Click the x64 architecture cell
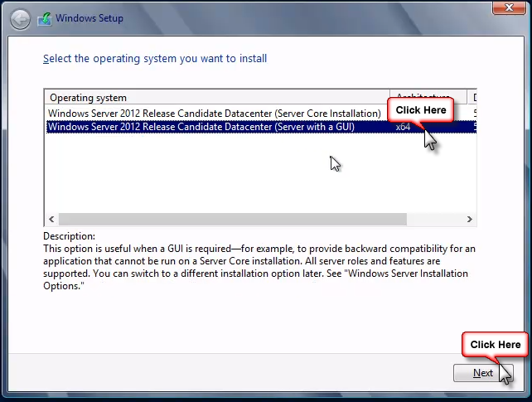532x402 pixels. (403, 127)
